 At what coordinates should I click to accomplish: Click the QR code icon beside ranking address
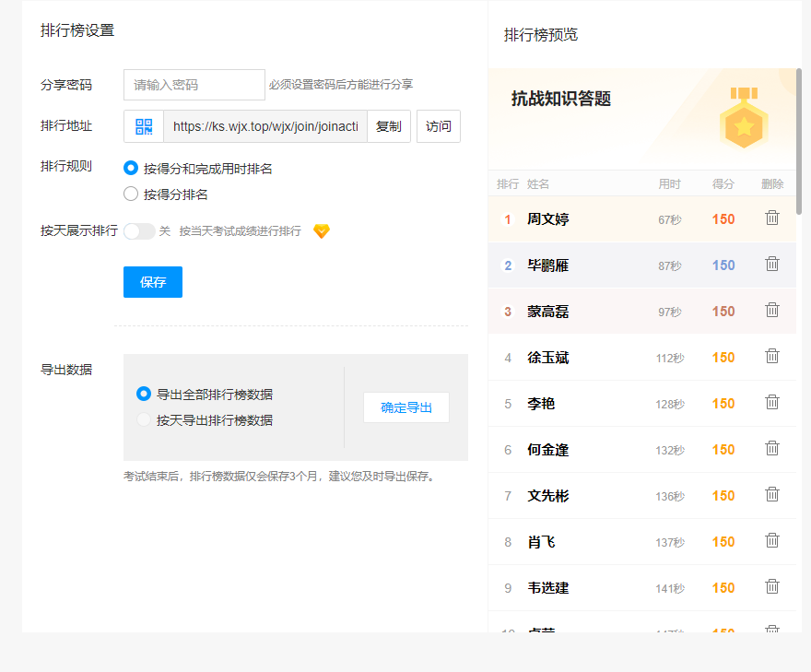coord(144,126)
